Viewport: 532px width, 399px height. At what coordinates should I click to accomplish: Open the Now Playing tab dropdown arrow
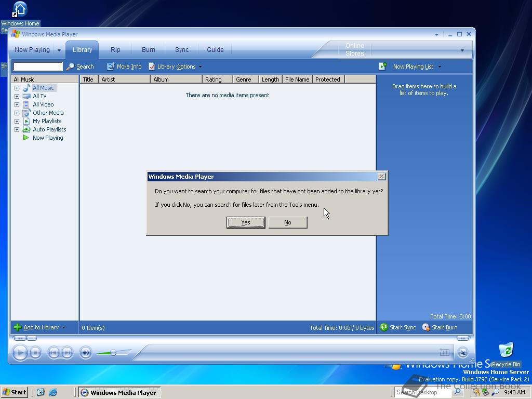coord(59,50)
